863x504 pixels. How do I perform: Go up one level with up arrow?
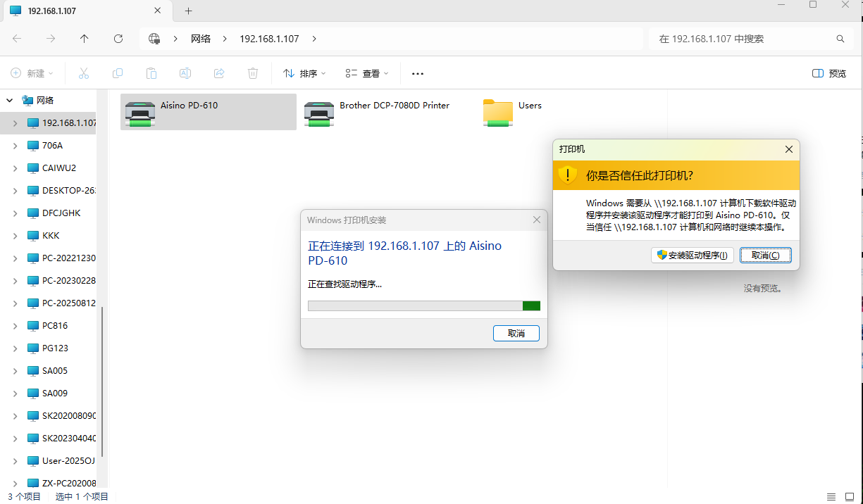tap(85, 39)
